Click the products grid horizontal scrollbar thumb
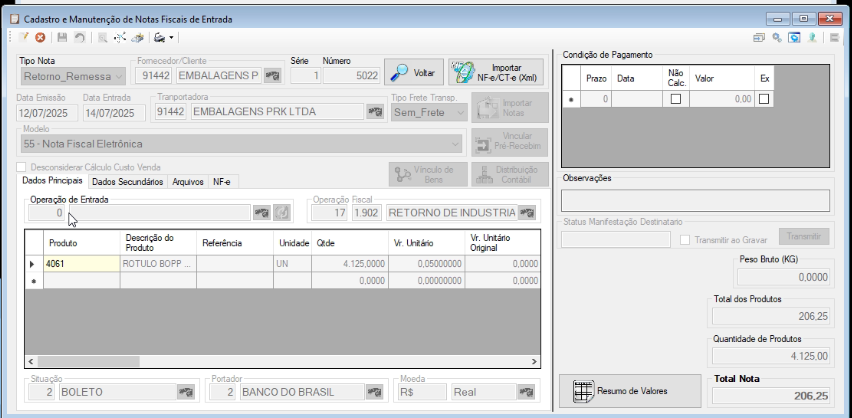Image resolution: width=852 pixels, height=418 pixels. click(x=89, y=361)
